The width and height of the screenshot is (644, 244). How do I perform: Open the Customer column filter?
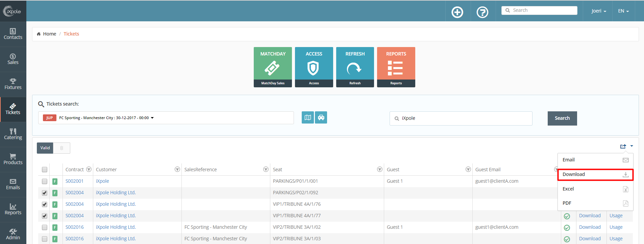tap(177, 169)
